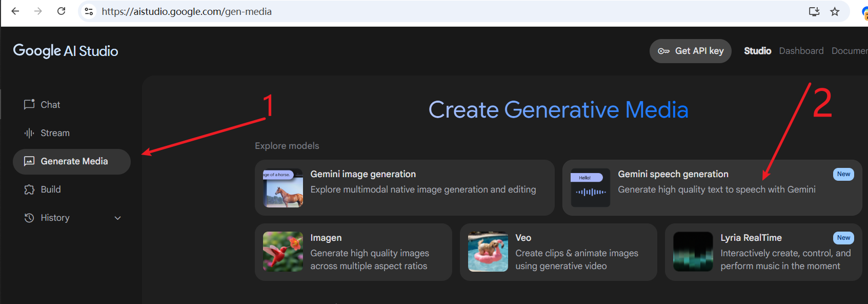This screenshot has height=304, width=868.
Task: View site information icon in address bar
Action: 89,11
